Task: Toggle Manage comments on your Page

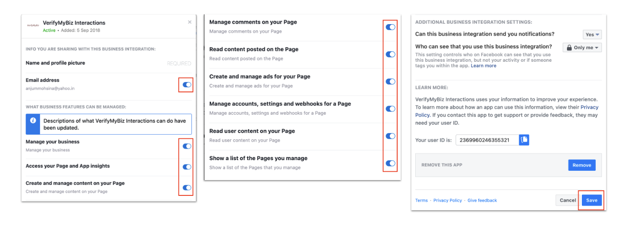Action: coord(391,27)
